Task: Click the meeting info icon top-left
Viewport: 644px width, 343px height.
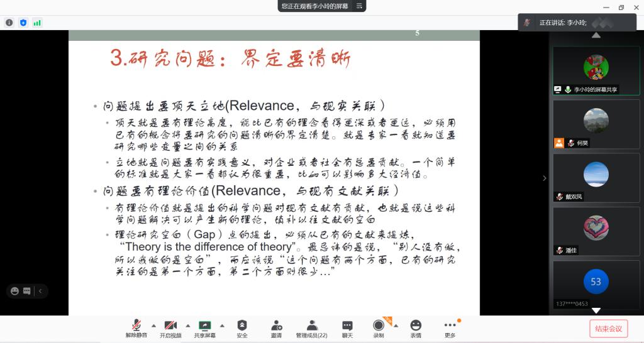Action: [x=9, y=23]
